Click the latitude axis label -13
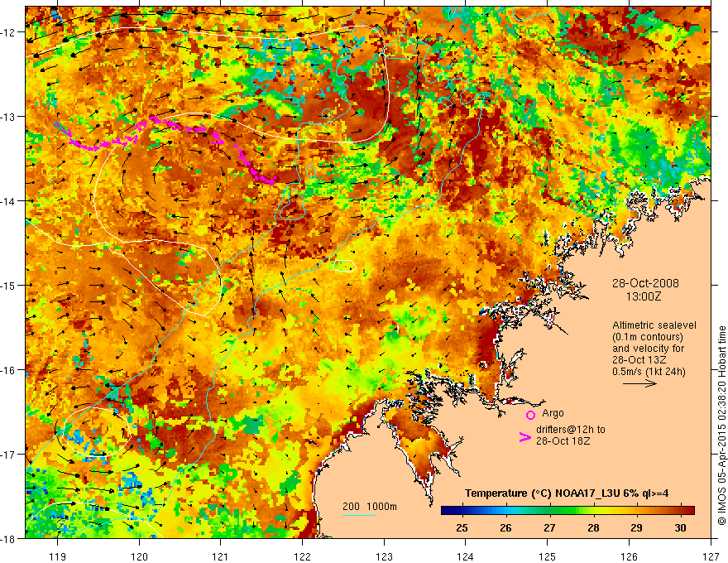This screenshot has width=728, height=563. tap(10, 117)
